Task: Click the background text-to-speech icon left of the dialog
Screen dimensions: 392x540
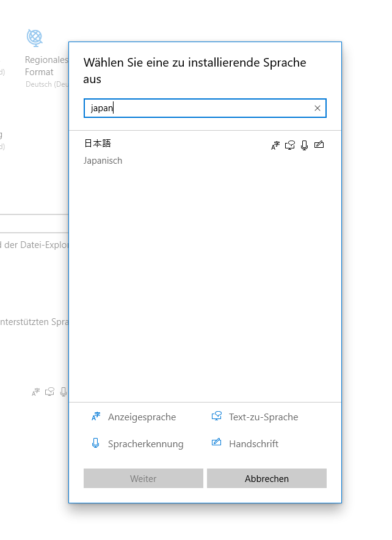Action: tap(50, 392)
